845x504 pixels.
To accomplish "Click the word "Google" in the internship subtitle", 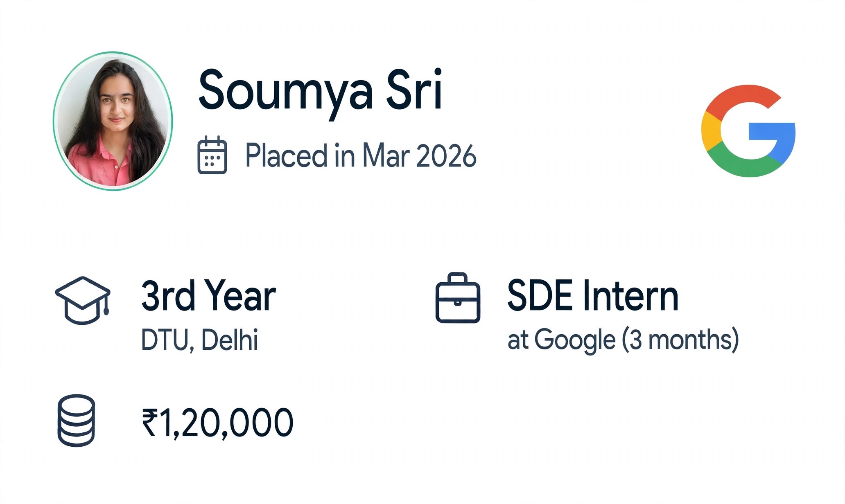I will pos(574,340).
